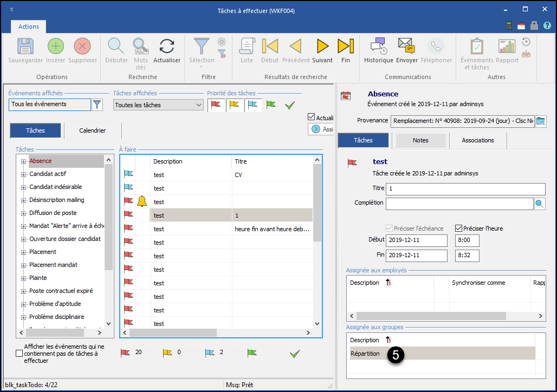Switch to the Calendrier tab
This screenshot has height=392, width=557.
(x=93, y=130)
